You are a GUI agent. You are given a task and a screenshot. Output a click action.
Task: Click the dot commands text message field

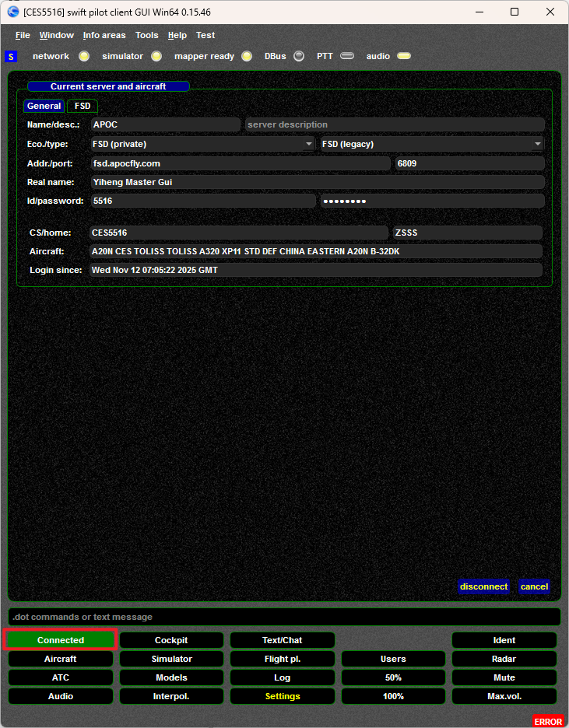pos(284,617)
